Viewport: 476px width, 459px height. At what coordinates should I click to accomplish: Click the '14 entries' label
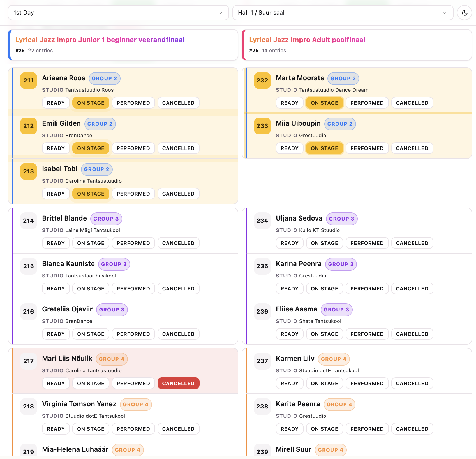[x=274, y=51]
